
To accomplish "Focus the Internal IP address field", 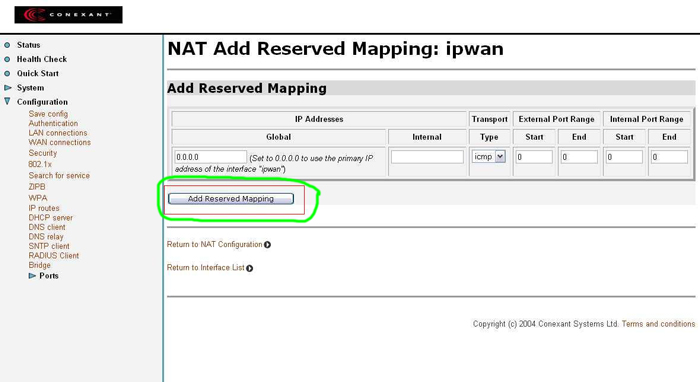I will point(427,157).
